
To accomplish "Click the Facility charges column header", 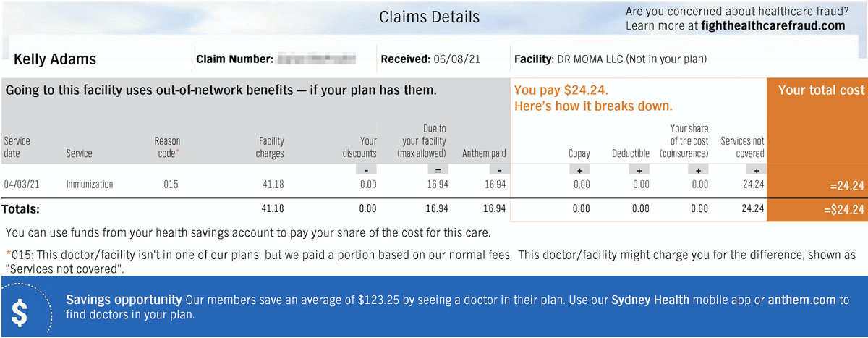I will (x=271, y=147).
